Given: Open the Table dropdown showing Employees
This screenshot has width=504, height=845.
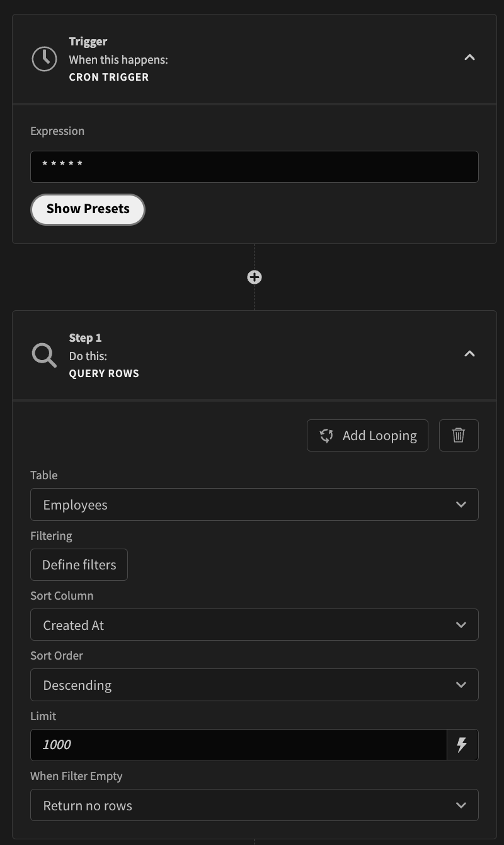Looking at the screenshot, I should tap(254, 504).
